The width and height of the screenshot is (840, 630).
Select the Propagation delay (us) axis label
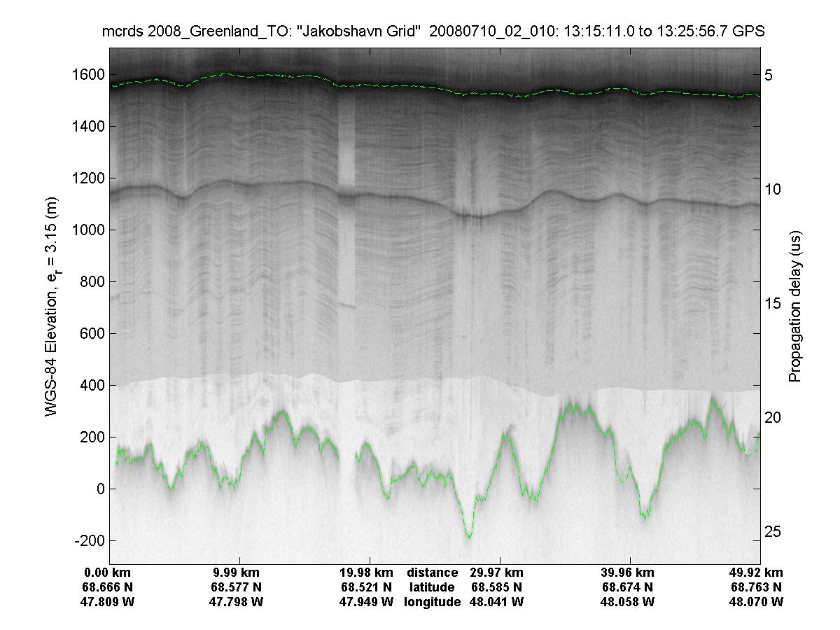[794, 307]
